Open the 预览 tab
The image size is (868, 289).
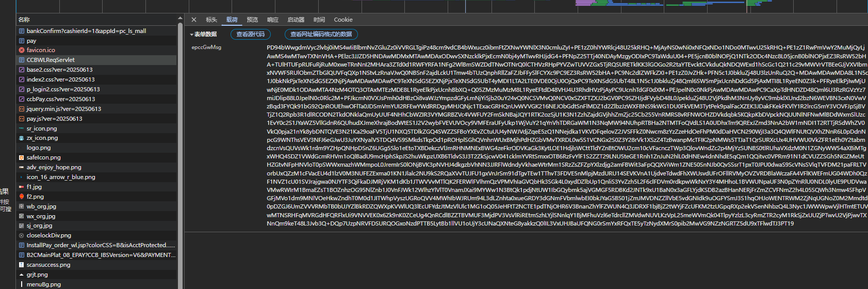point(252,20)
